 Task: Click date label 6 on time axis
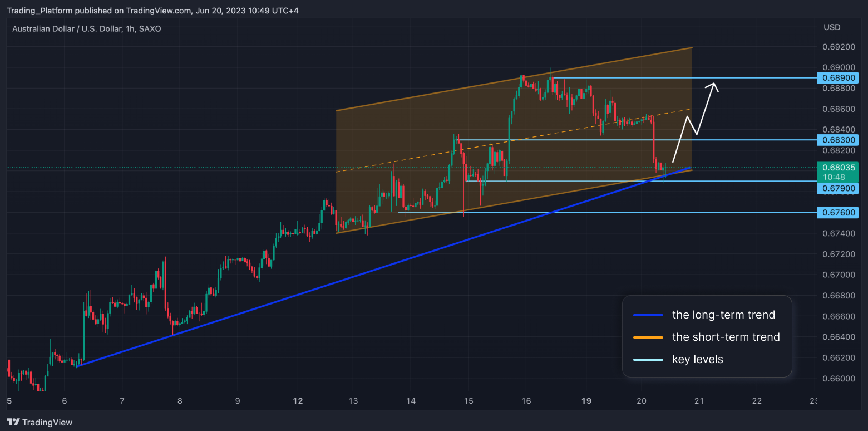(x=65, y=401)
